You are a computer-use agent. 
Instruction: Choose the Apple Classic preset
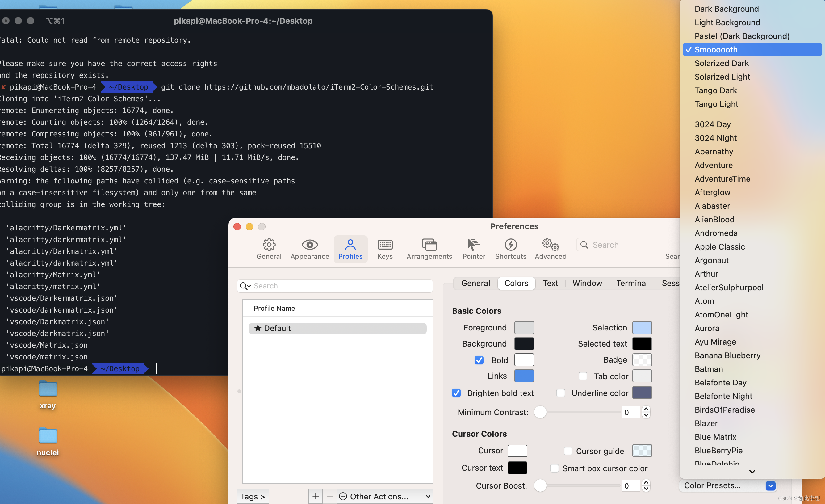pos(752,246)
